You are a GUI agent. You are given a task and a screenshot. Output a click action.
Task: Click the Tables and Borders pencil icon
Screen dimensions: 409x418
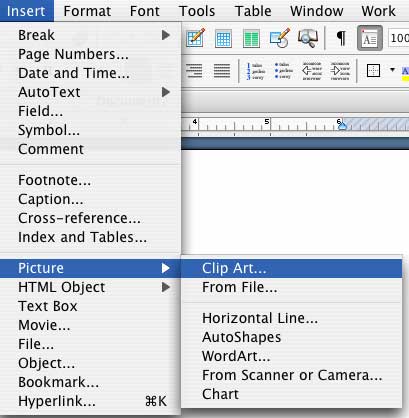point(195,38)
